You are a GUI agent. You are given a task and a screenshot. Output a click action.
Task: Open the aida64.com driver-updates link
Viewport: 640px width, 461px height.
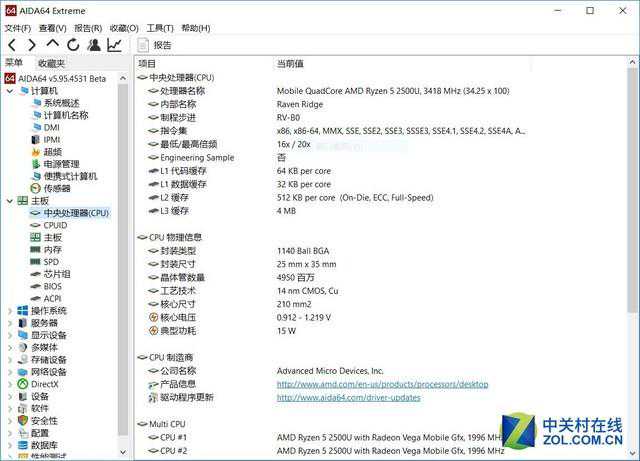tap(348, 398)
